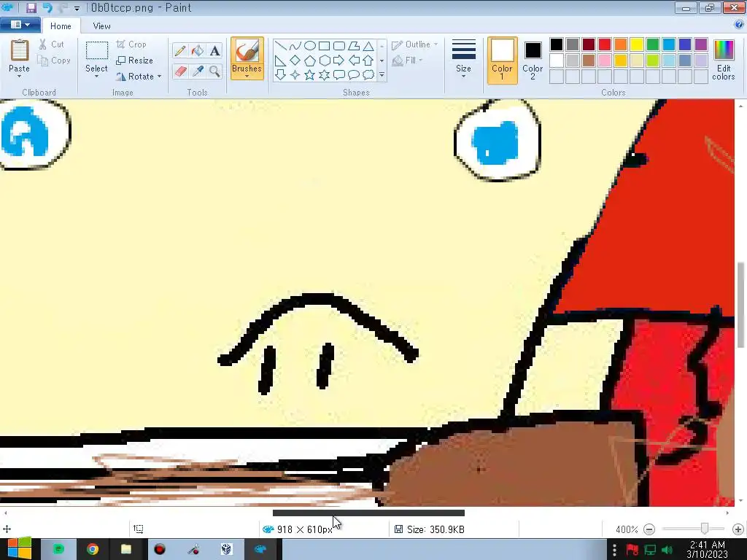Pick the Rounded rectangle shape
The image size is (747, 560).
coord(338,46)
